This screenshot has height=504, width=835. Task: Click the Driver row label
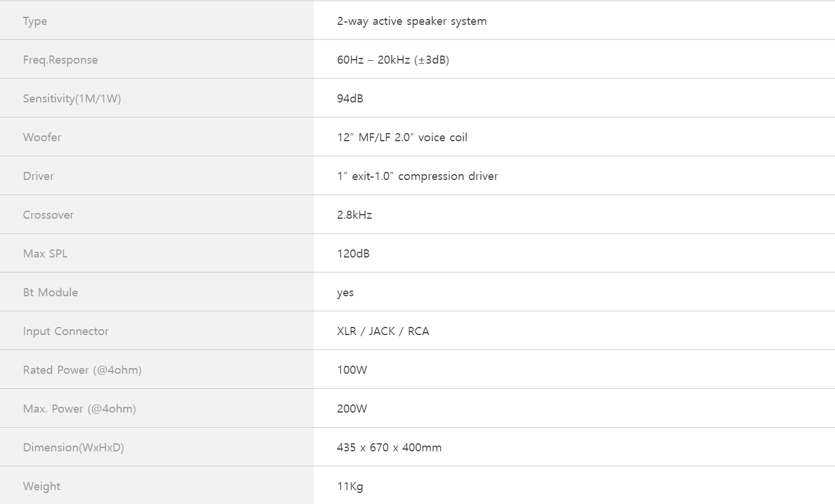pos(38,176)
